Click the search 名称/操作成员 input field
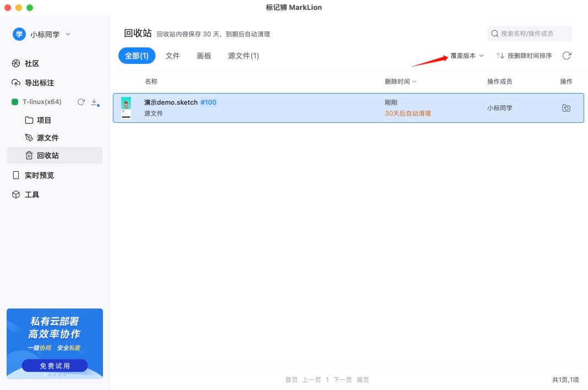The width and height of the screenshot is (588, 390). coord(530,34)
